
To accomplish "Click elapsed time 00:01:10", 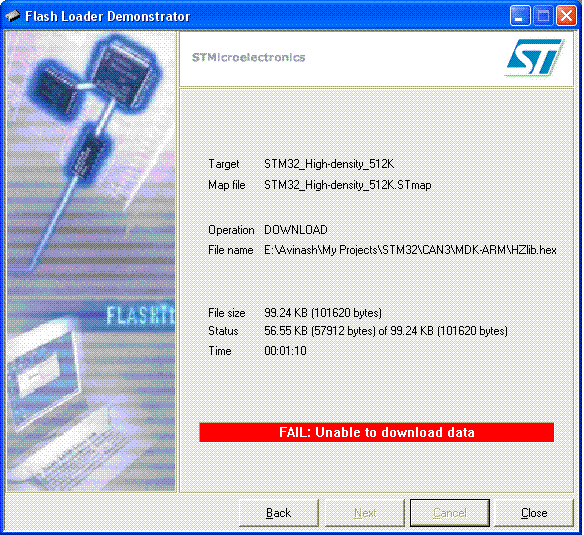I will tap(285, 351).
